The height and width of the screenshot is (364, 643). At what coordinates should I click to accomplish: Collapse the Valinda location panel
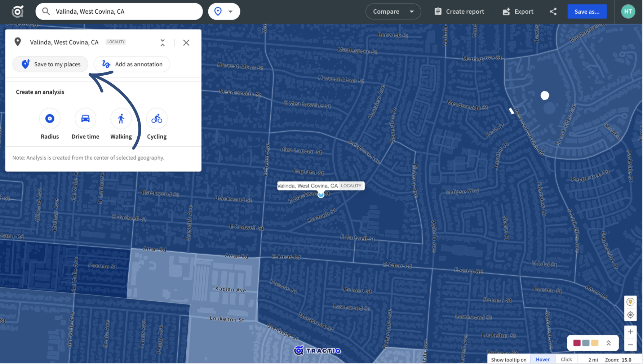coord(163,43)
